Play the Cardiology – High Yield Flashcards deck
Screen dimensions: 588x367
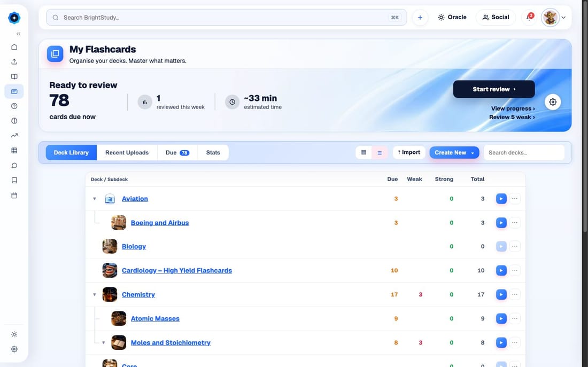(x=501, y=270)
